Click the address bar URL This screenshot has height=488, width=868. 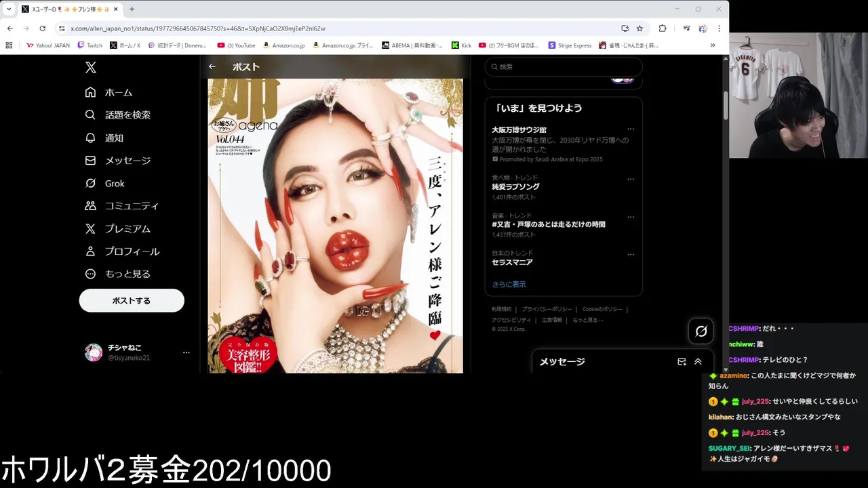[x=198, y=28]
